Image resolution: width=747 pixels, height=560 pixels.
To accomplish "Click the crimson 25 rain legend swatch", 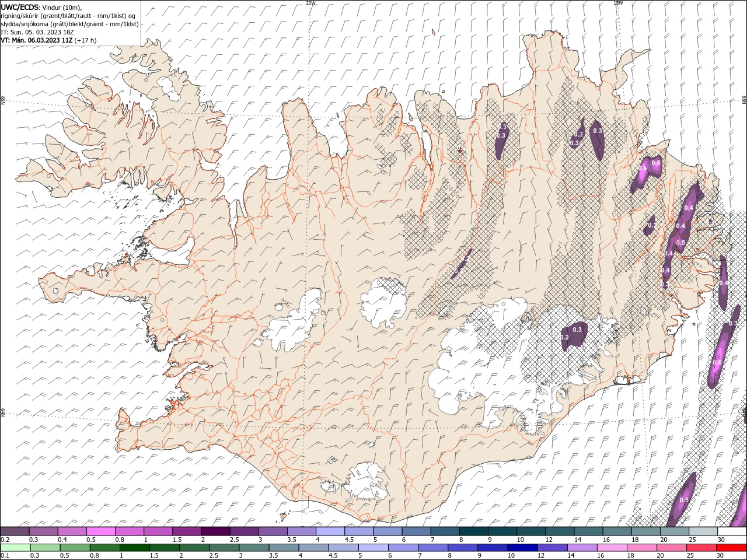I will point(701,547).
